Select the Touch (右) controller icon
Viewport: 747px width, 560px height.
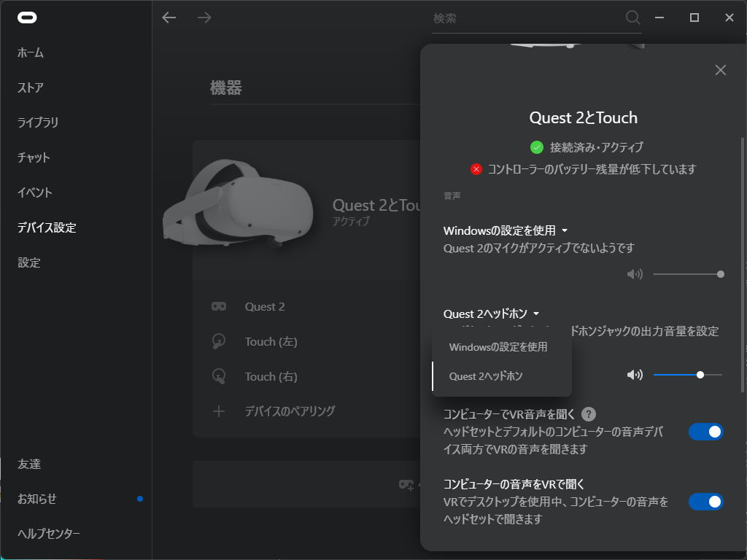pyautogui.click(x=217, y=376)
